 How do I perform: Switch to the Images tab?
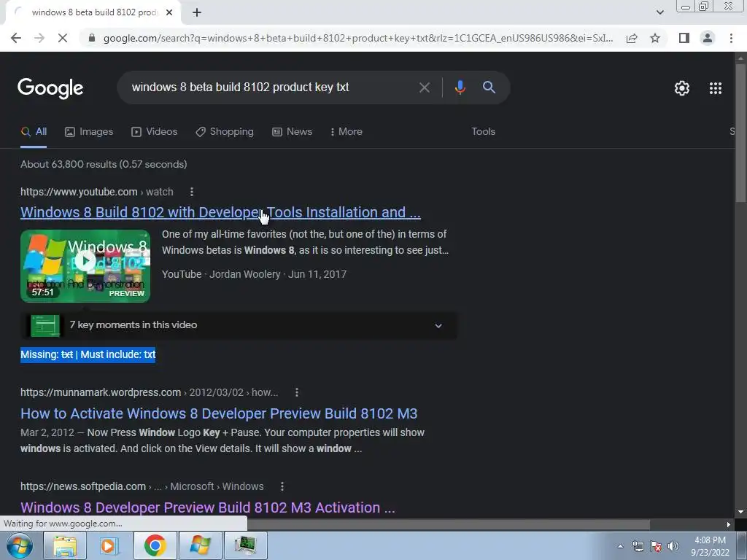[89, 132]
